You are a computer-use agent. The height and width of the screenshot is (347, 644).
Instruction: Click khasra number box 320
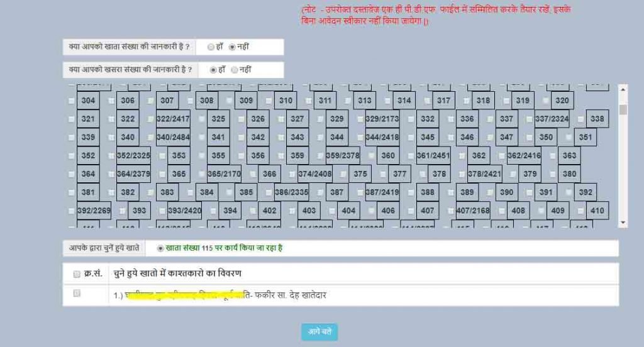tap(562, 101)
